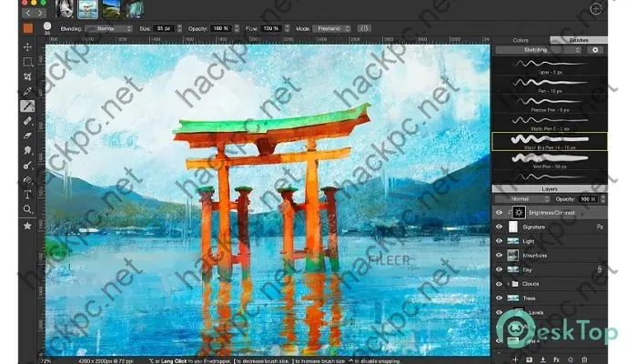Go back with the left arrow
The height and width of the screenshot is (364, 637).
pos(27,13)
